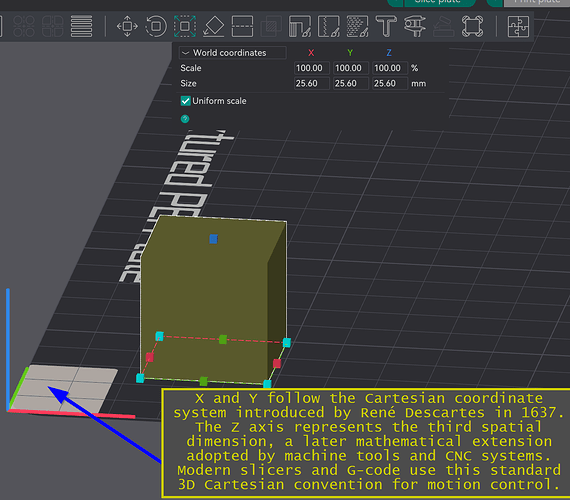Uncheck the Uniform scale checkbox
570x500 pixels.
pos(185,101)
